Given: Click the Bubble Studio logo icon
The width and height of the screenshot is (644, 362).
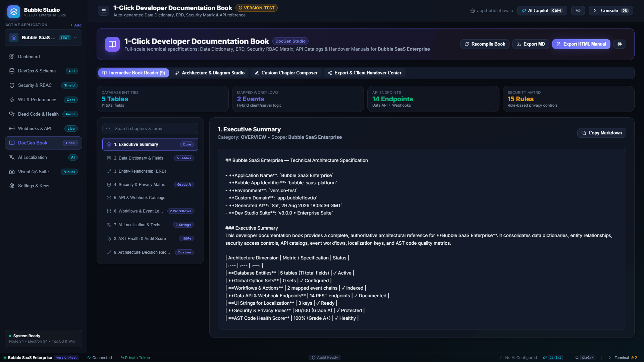Looking at the screenshot, I should tap(14, 12).
